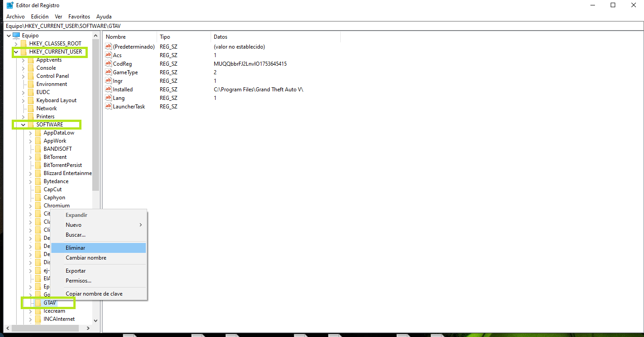Select Exportar from the context menu

click(76, 271)
